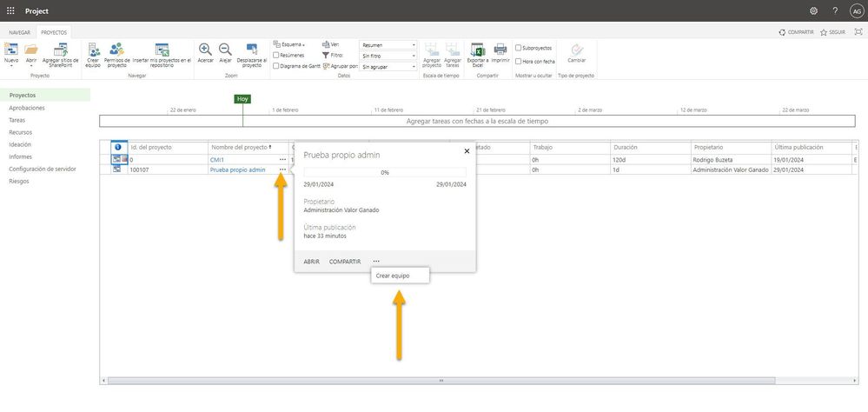The image size is (868, 412).
Task: Click ABRIR in the callout
Action: click(x=312, y=262)
